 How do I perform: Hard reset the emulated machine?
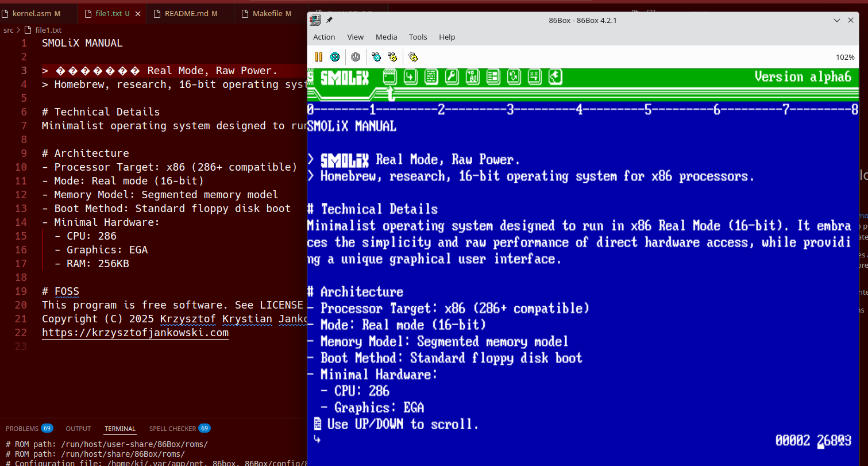(335, 57)
